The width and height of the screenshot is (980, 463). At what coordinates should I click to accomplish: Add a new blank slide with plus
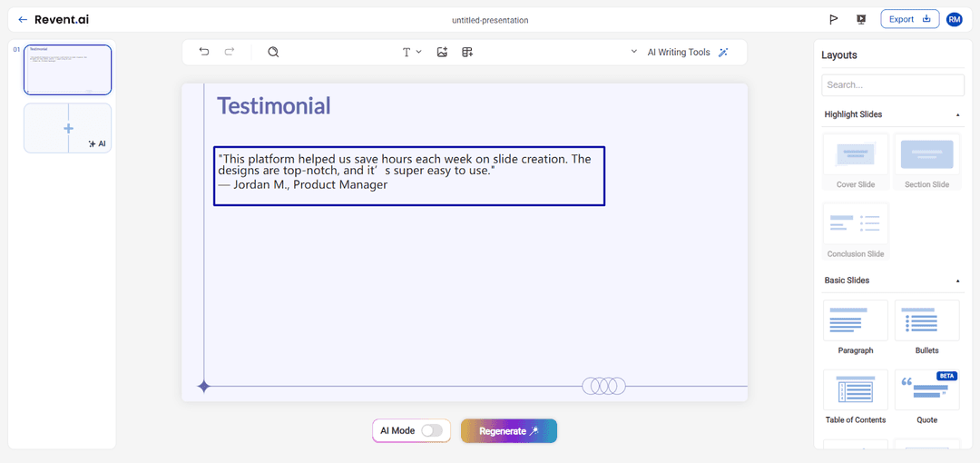[x=68, y=128]
